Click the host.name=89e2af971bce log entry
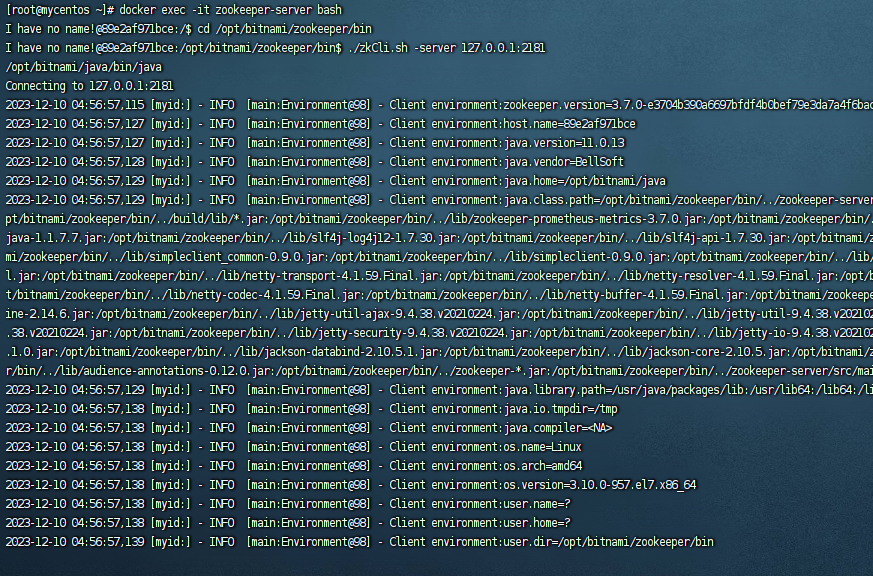 (x=321, y=124)
